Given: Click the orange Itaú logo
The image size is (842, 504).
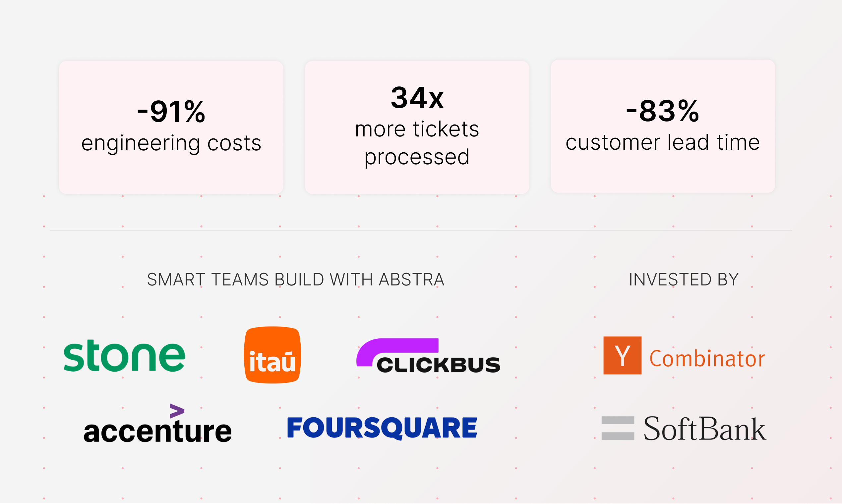Looking at the screenshot, I should pyautogui.click(x=272, y=355).
